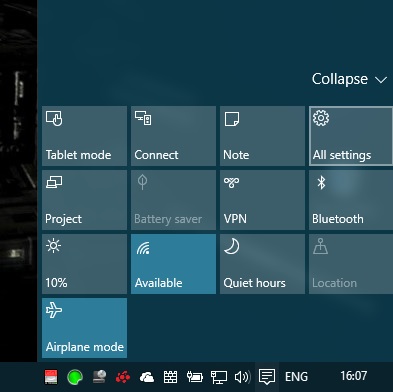
Task: Toggle the Battery saver tile
Action: (x=173, y=200)
